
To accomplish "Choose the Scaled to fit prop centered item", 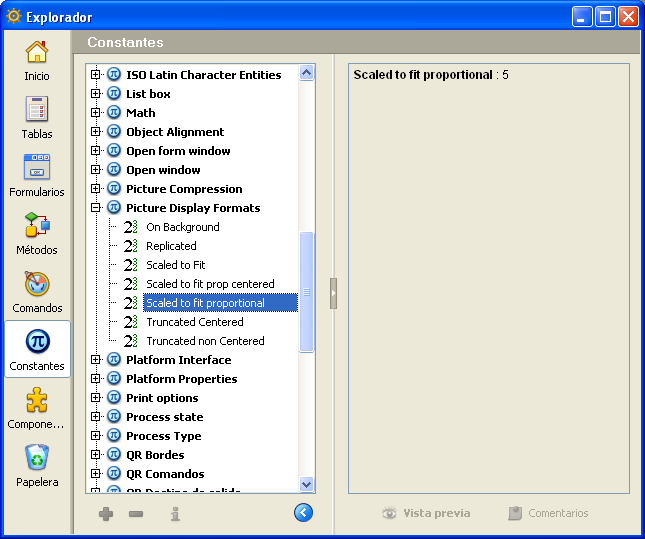I will coord(210,284).
